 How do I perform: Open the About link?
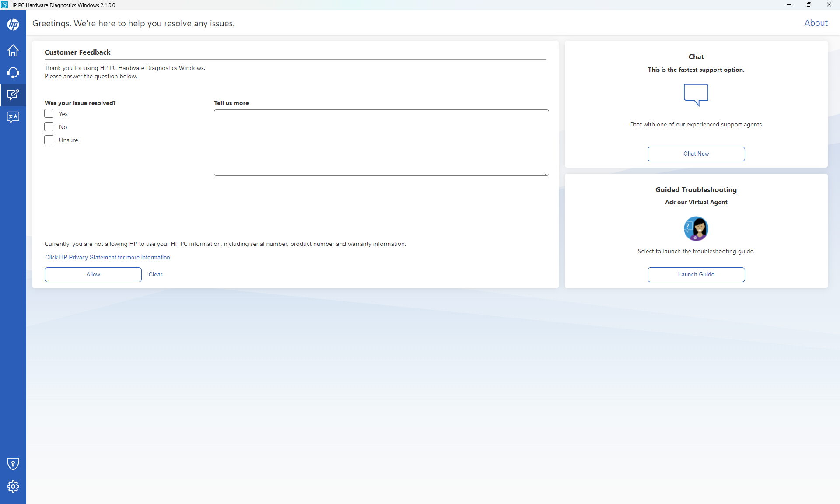[x=816, y=23]
